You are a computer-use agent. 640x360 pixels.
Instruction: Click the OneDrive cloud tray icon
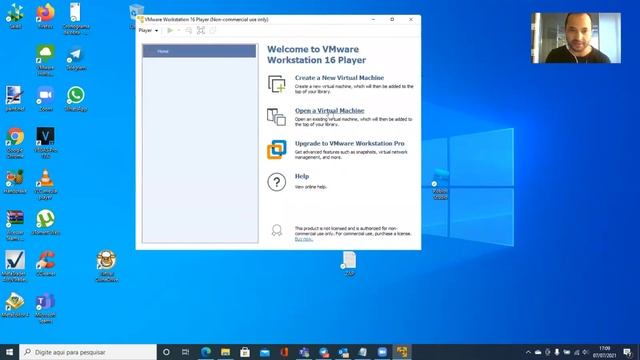pyautogui.click(x=538, y=352)
